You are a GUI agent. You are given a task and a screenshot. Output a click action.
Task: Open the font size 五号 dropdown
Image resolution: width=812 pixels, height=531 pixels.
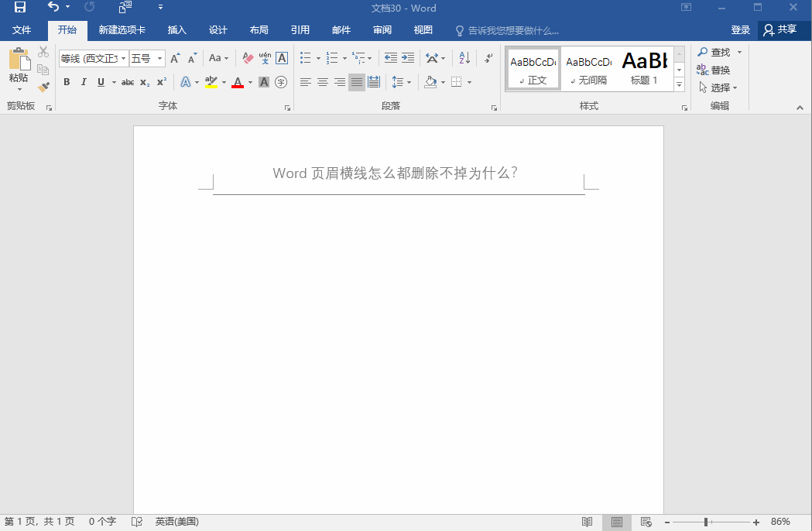click(160, 58)
